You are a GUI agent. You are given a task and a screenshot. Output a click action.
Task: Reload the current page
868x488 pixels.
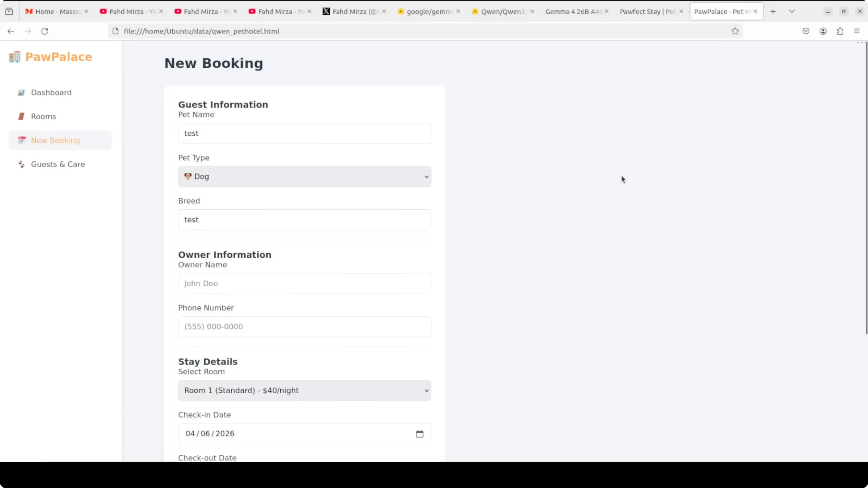click(x=45, y=31)
